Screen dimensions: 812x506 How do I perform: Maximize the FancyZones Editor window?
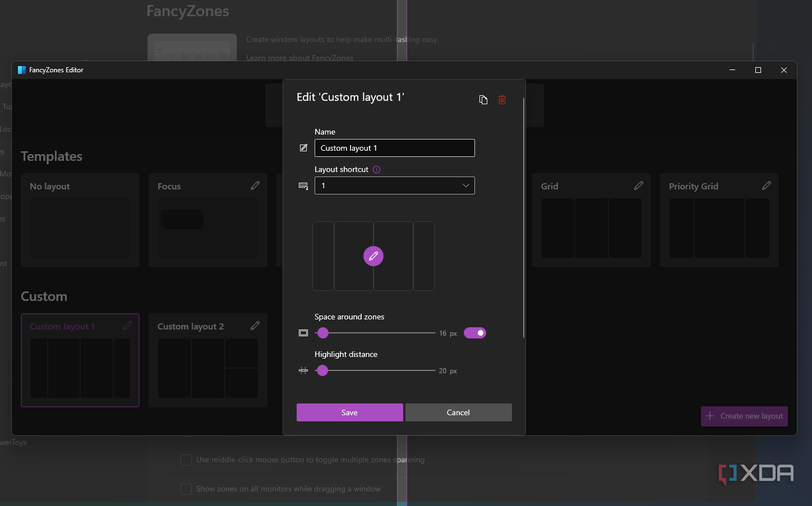click(x=758, y=70)
